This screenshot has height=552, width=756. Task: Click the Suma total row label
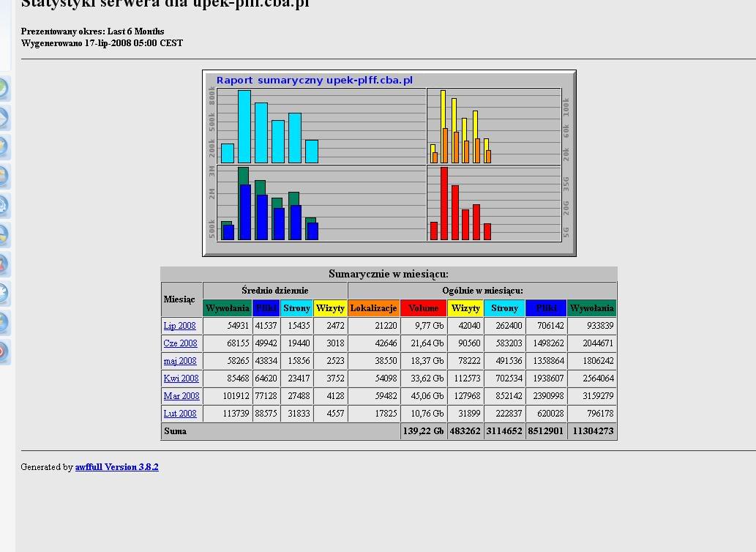[175, 431]
